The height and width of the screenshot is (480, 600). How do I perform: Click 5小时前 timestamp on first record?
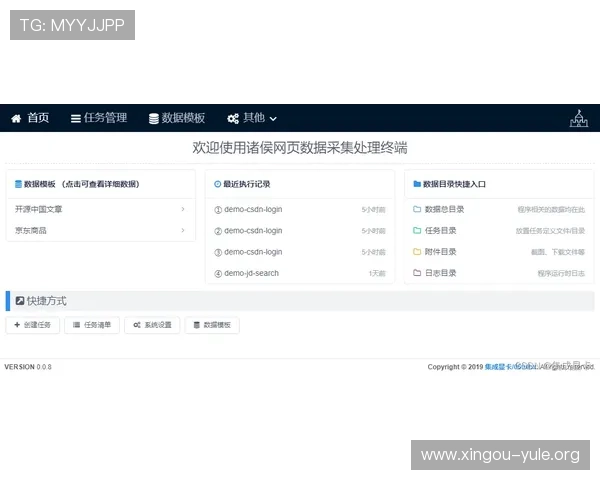[x=373, y=210]
